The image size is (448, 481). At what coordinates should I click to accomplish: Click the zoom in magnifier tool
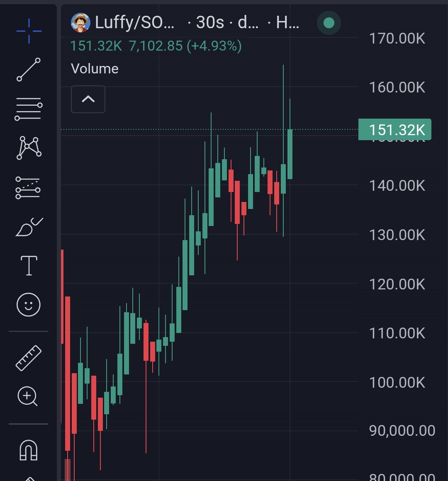(28, 396)
